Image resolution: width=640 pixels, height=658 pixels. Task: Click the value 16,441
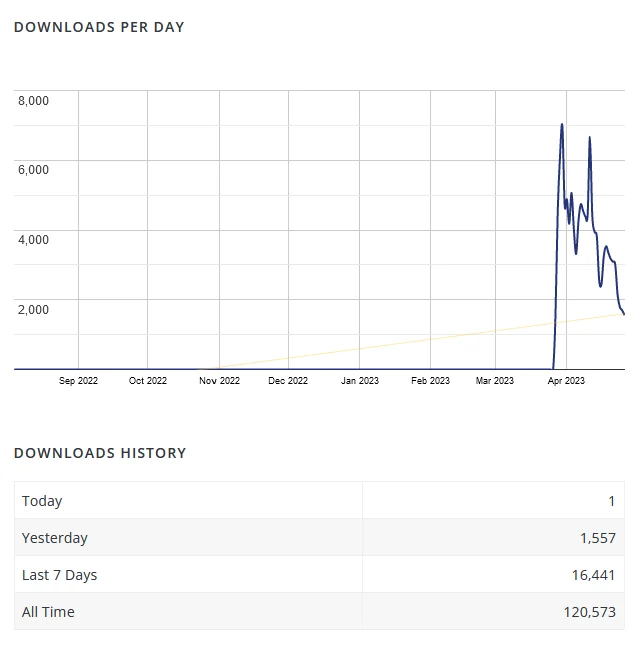click(593, 575)
